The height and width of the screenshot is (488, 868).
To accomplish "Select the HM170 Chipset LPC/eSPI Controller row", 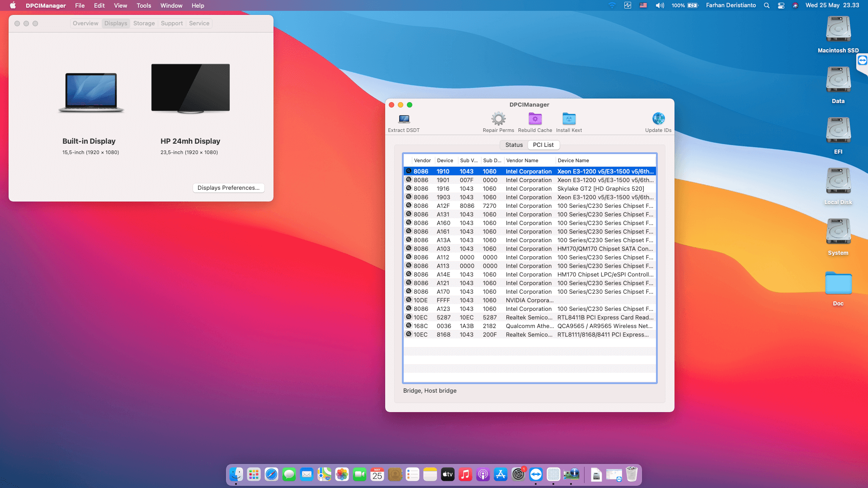I will coord(530,275).
